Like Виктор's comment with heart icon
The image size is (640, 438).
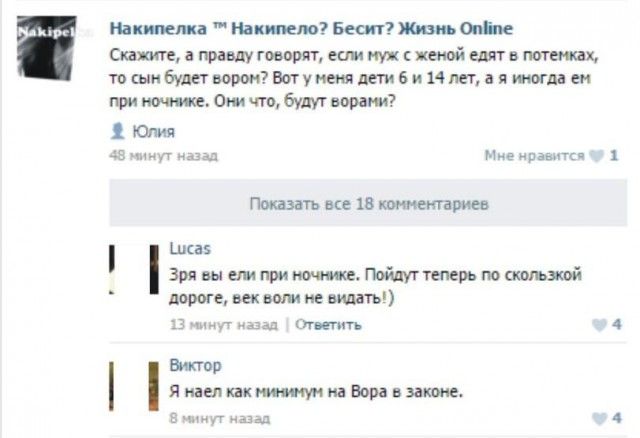pyautogui.click(x=599, y=418)
